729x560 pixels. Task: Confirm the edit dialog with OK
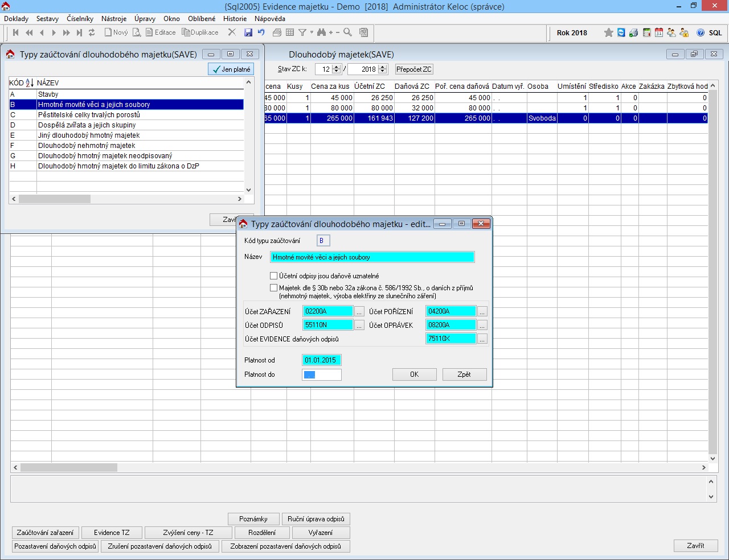click(414, 374)
